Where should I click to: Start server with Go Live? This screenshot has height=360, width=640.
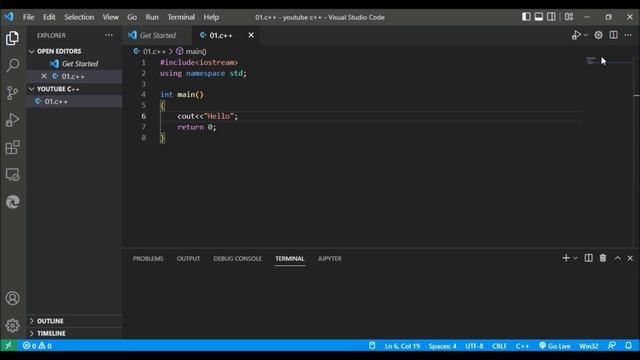(555, 346)
